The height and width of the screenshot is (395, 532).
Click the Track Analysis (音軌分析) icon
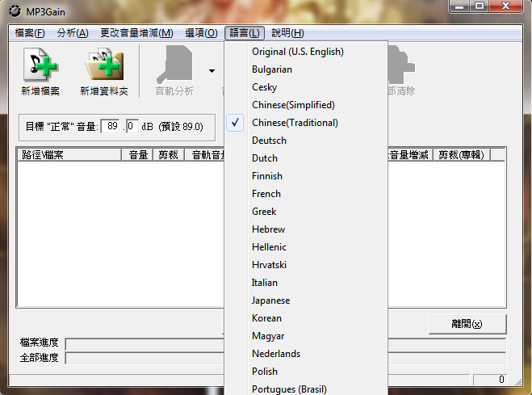point(174,65)
